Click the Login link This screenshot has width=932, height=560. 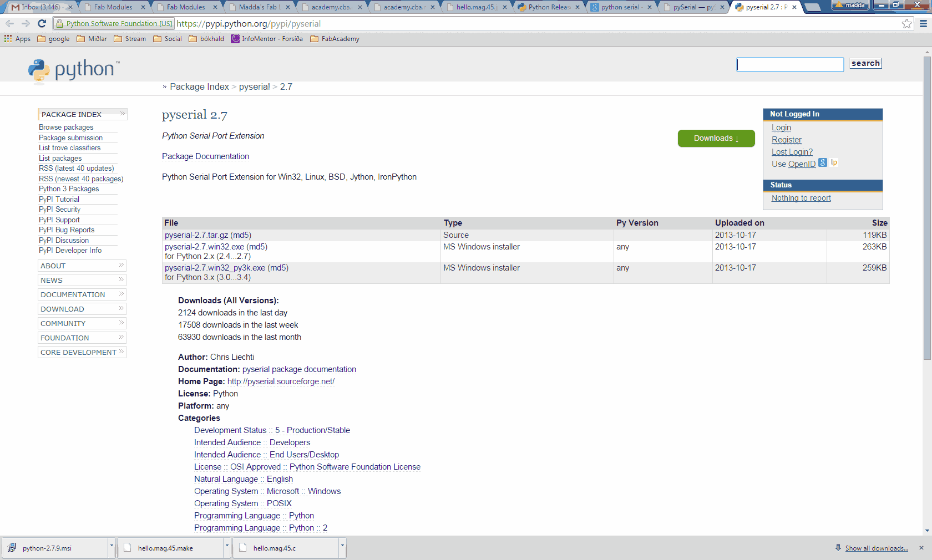781,128
